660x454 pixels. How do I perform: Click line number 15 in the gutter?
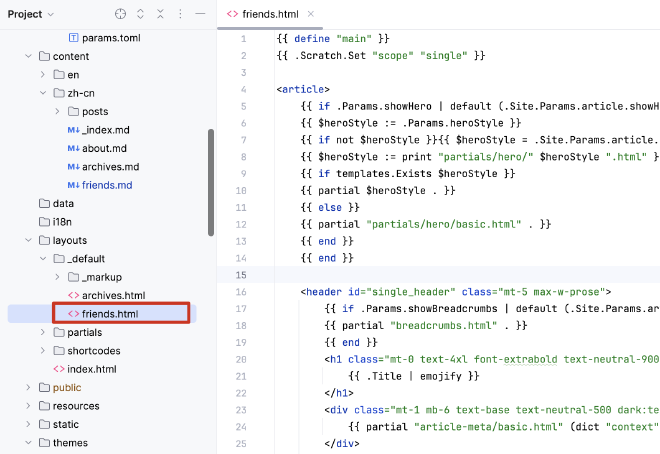[x=242, y=274]
